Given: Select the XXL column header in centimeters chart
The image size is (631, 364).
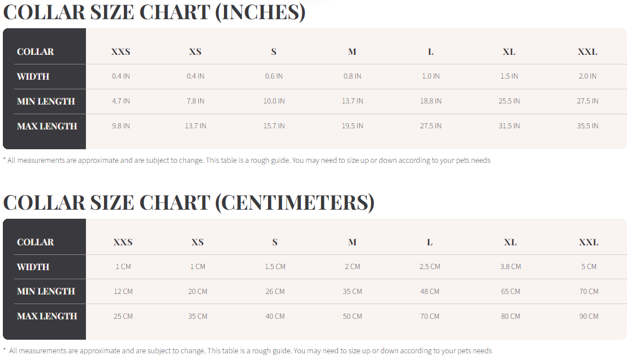Looking at the screenshot, I should (589, 242).
